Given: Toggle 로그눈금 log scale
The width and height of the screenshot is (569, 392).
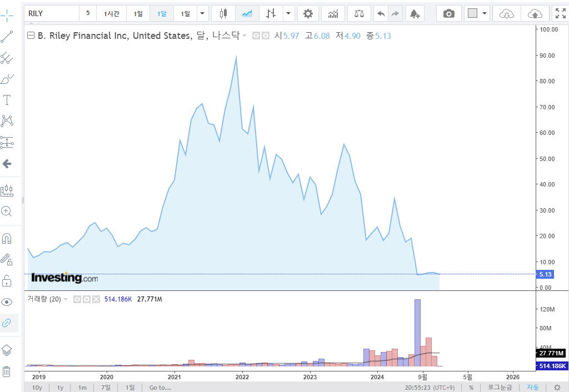Looking at the screenshot, I should (500, 388).
